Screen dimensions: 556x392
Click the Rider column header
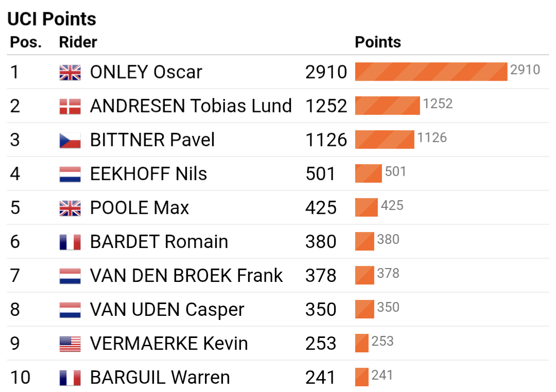tap(78, 42)
